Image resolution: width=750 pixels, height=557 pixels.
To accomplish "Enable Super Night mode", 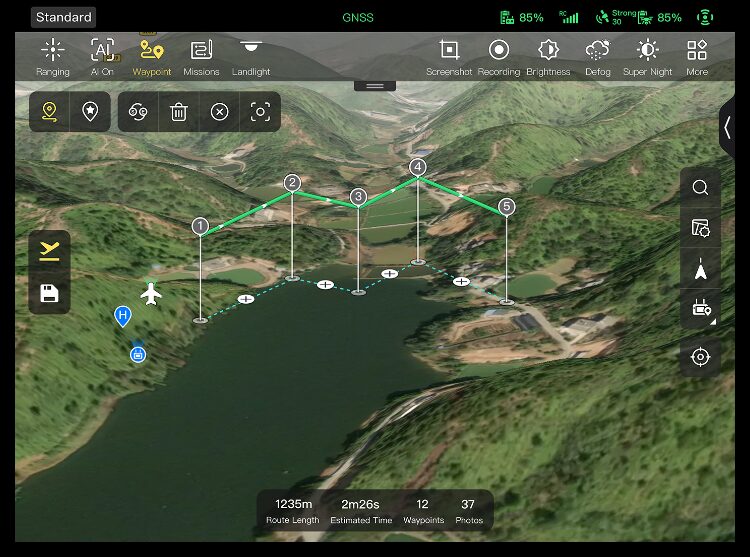I will [x=647, y=57].
